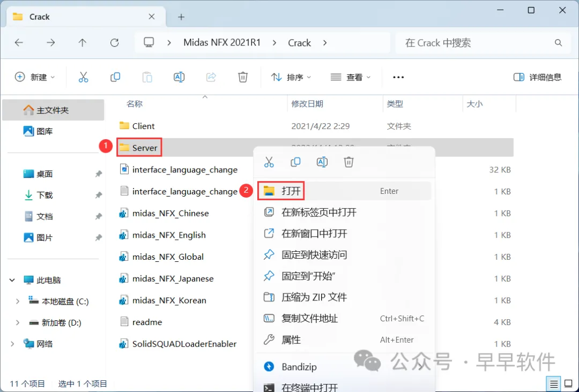Choose 复制文件地址 from context menu
Image resolution: width=579 pixels, height=392 pixels.
(x=344, y=318)
